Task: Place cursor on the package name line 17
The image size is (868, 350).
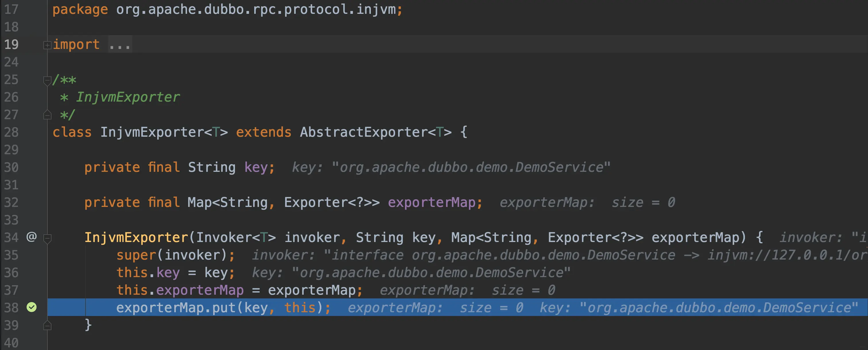Action: 256,9
